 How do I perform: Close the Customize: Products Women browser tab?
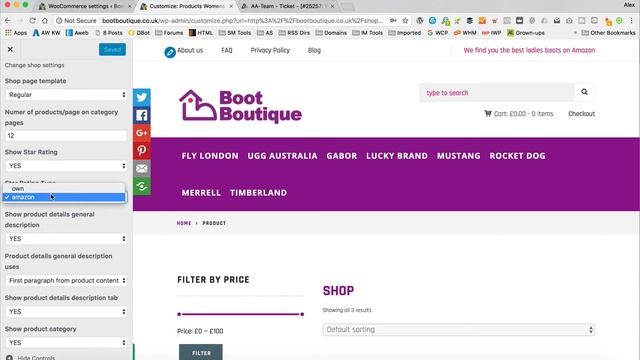pyautogui.click(x=231, y=6)
